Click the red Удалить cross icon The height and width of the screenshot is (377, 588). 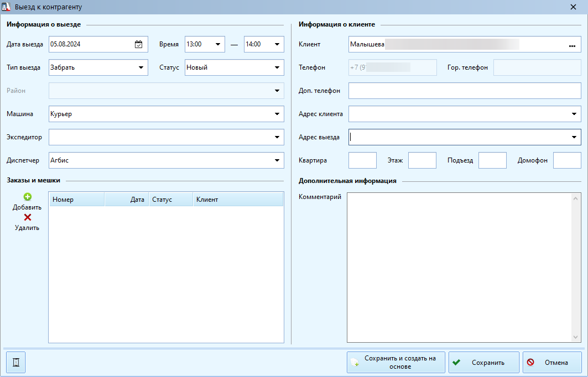coord(27,217)
